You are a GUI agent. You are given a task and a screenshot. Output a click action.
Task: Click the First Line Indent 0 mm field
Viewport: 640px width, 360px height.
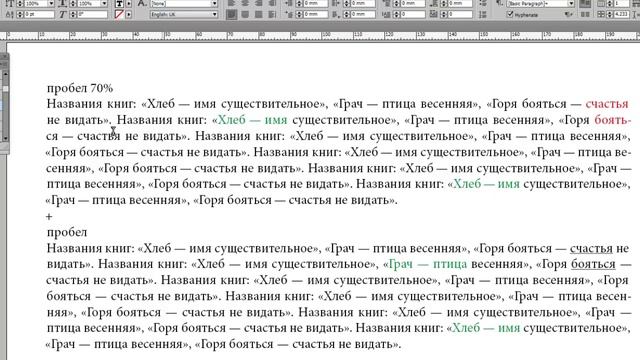click(315, 15)
